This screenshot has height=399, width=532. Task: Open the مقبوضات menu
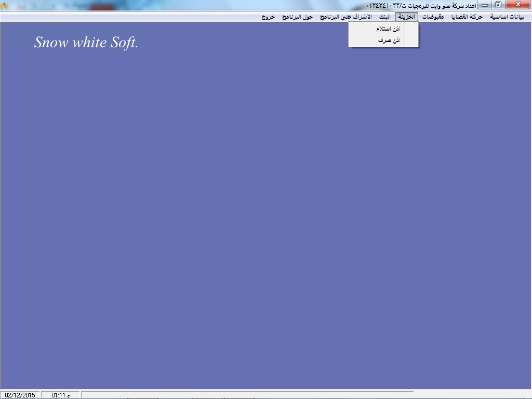(x=433, y=17)
